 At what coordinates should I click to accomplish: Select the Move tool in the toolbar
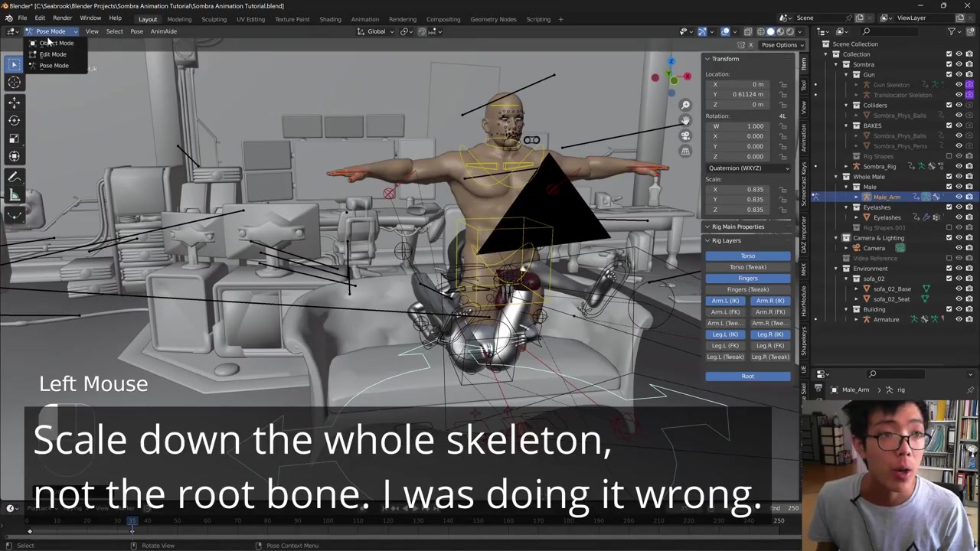click(14, 102)
